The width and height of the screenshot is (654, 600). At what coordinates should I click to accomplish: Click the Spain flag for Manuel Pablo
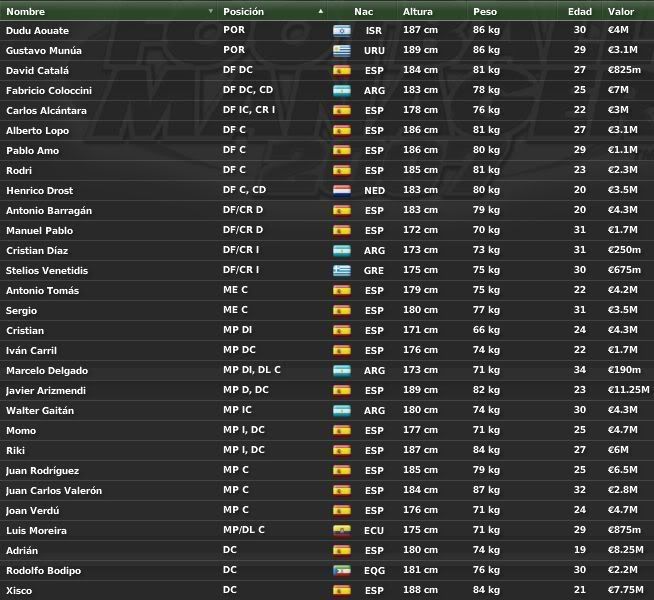coord(342,231)
